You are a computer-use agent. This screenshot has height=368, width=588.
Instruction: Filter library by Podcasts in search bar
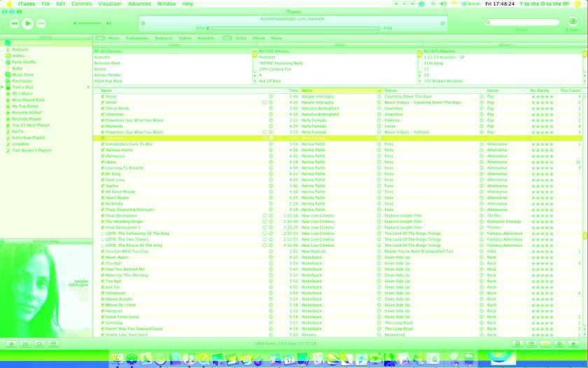click(164, 39)
